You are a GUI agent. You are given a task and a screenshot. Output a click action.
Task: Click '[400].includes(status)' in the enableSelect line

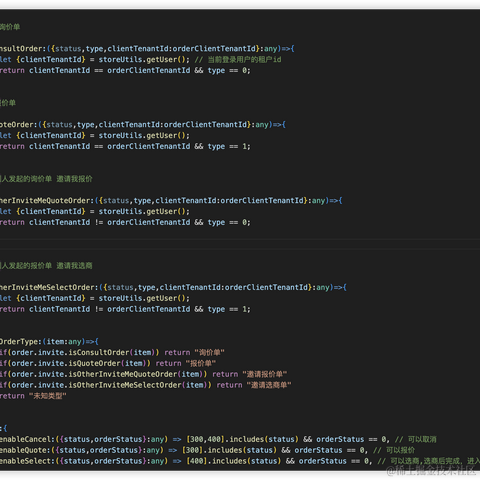pos(234,461)
